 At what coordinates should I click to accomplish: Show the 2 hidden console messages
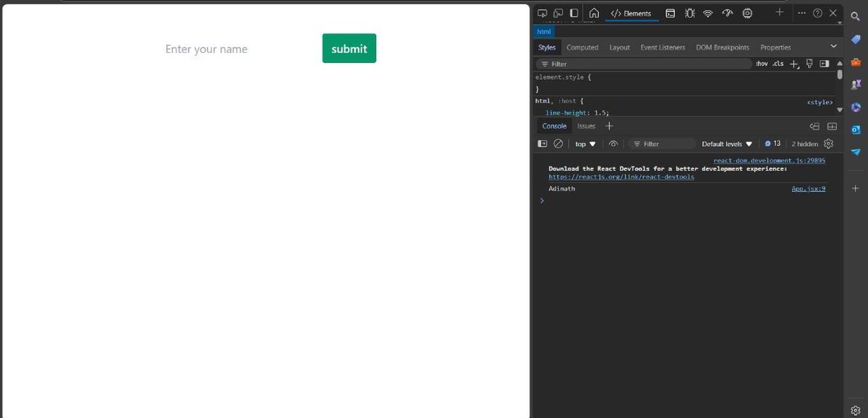point(804,143)
